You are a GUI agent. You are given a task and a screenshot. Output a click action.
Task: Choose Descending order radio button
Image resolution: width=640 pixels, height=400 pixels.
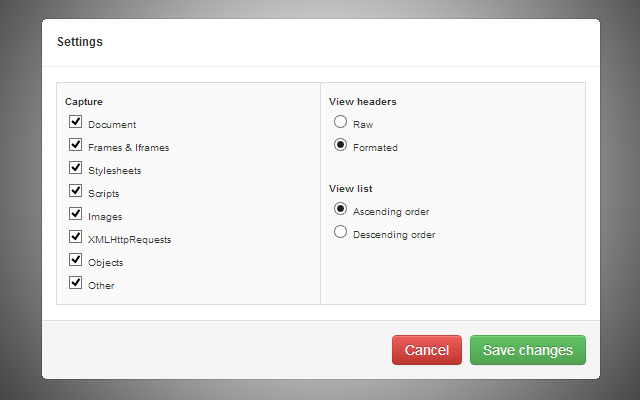pos(341,232)
